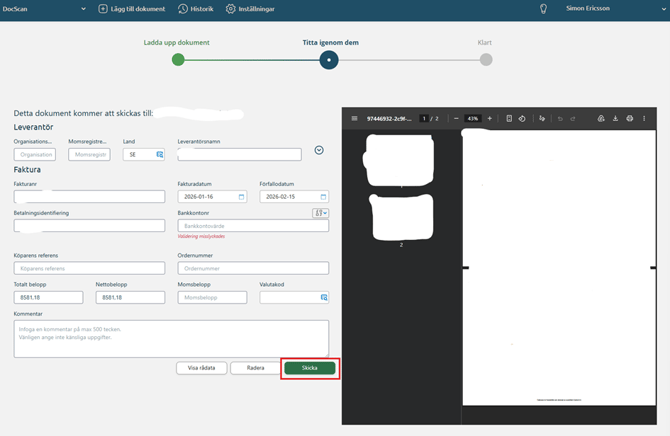Open the Förfallodatum calendar picker
This screenshot has height=436, width=670.
323,197
